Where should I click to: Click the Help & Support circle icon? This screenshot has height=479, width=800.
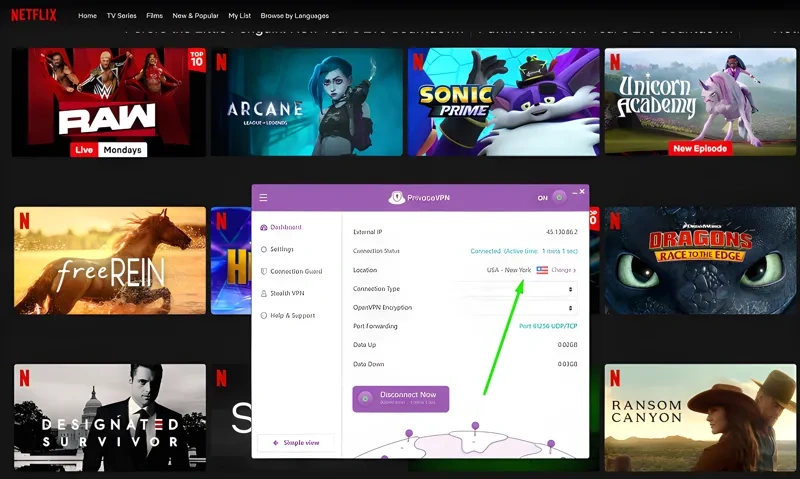coord(264,315)
